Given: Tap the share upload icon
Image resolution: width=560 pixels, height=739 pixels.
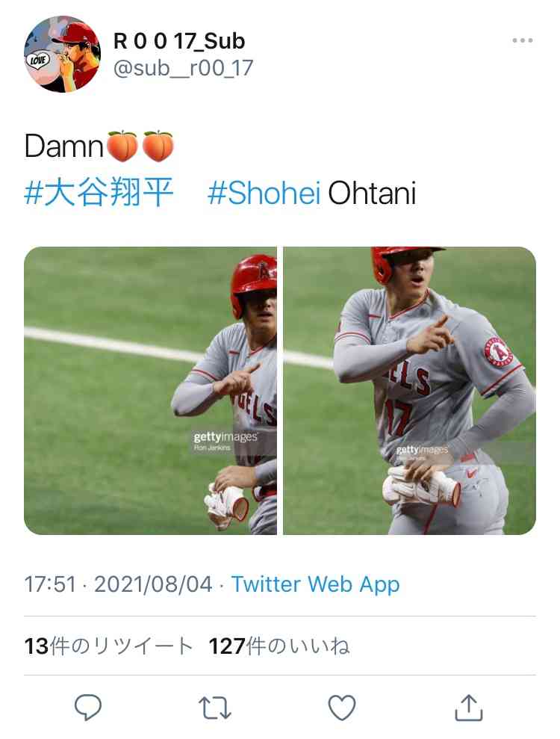Looking at the screenshot, I should click(x=469, y=707).
